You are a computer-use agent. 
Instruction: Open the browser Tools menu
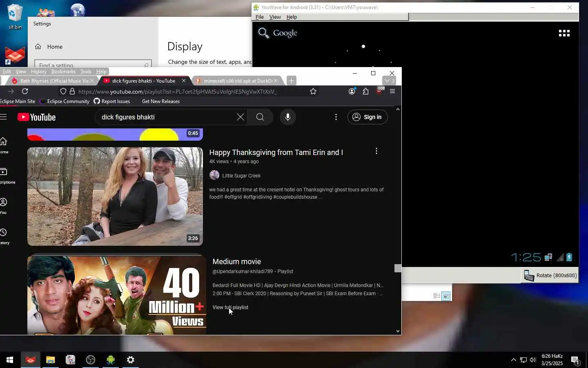[86, 72]
